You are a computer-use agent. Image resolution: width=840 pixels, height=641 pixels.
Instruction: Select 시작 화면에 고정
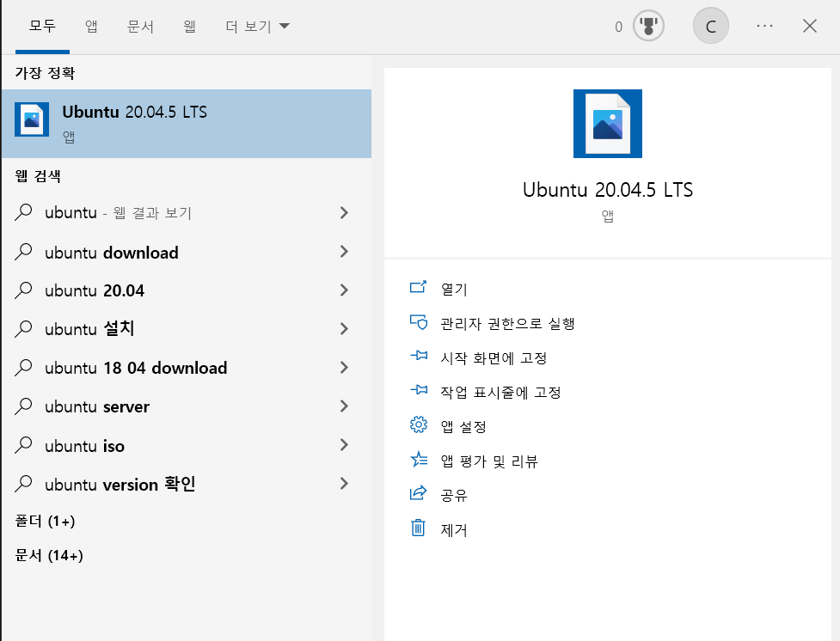[x=494, y=357]
